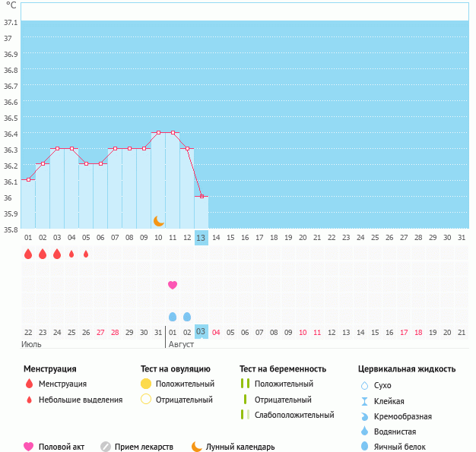Click the menstruation drop on cycle day 03
The image size is (476, 452).
pos(57,254)
